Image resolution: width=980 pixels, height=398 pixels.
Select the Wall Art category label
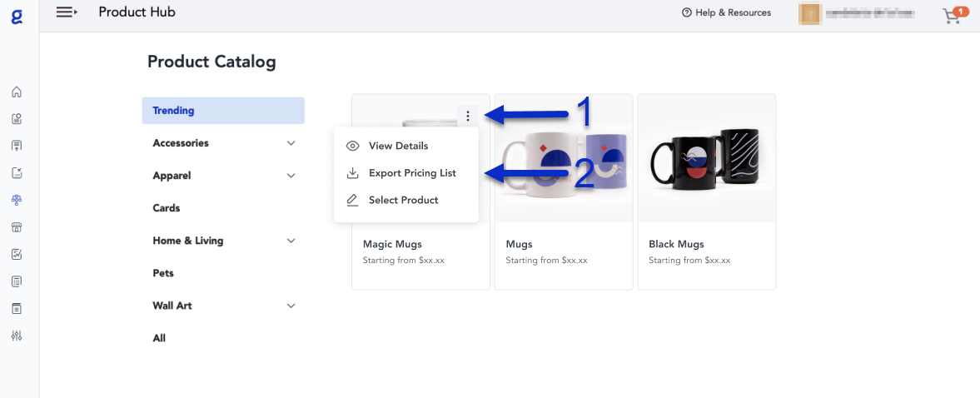pos(172,306)
